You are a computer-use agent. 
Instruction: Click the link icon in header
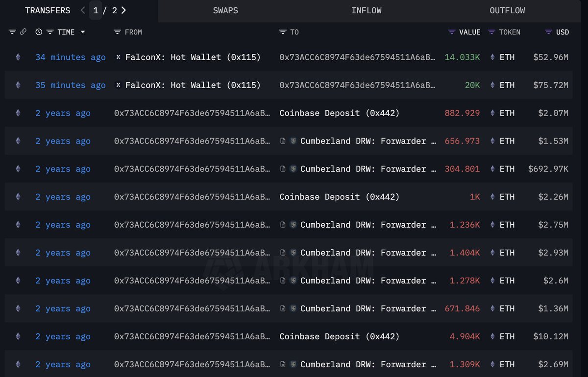coord(23,32)
